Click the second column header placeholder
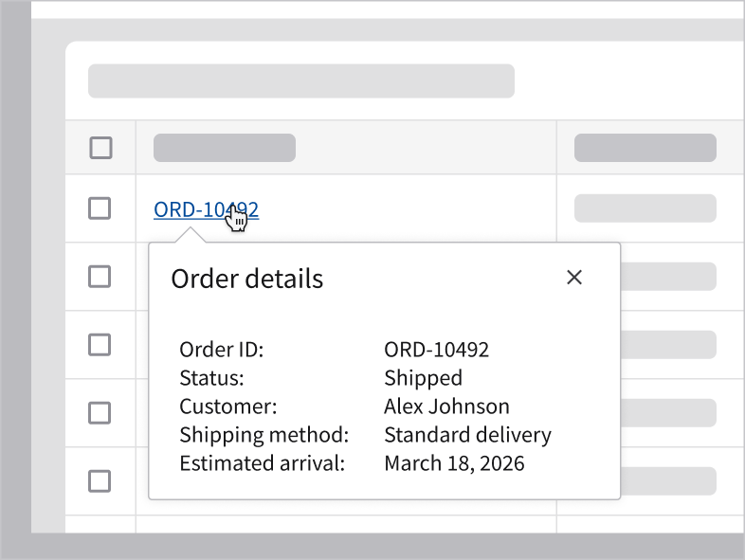Screen dimensions: 745x560 point(645,148)
